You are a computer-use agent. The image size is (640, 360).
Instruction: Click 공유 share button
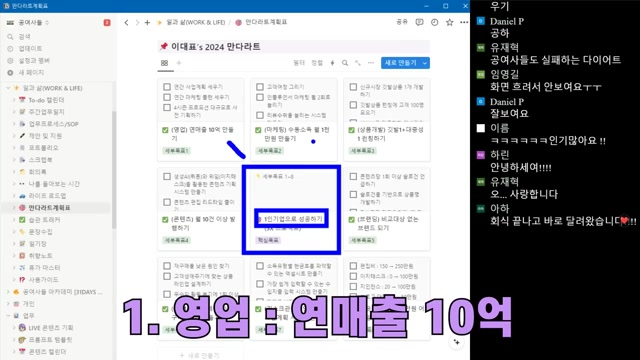coord(402,22)
